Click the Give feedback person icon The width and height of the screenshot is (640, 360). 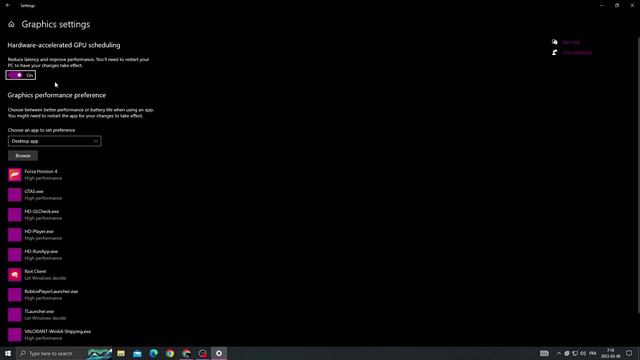click(x=554, y=53)
